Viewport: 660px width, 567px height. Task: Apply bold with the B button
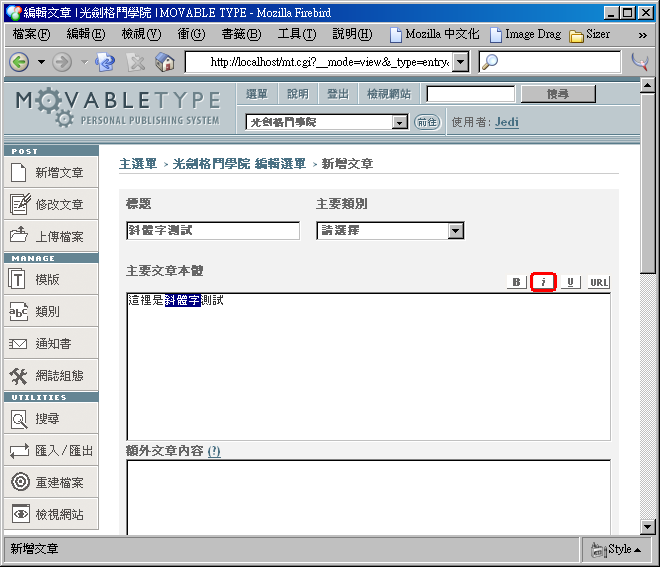(x=516, y=282)
